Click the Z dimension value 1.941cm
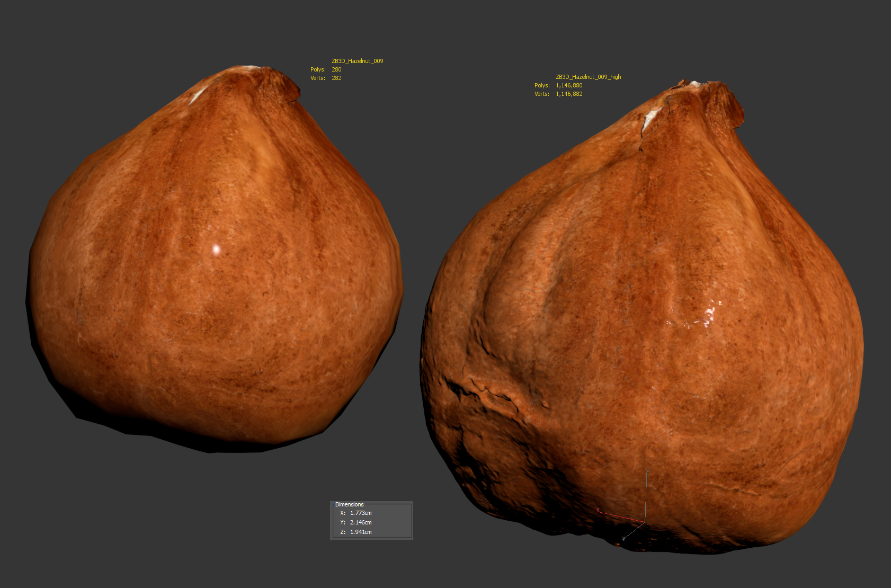Screen dimensions: 891x588 tap(361, 532)
